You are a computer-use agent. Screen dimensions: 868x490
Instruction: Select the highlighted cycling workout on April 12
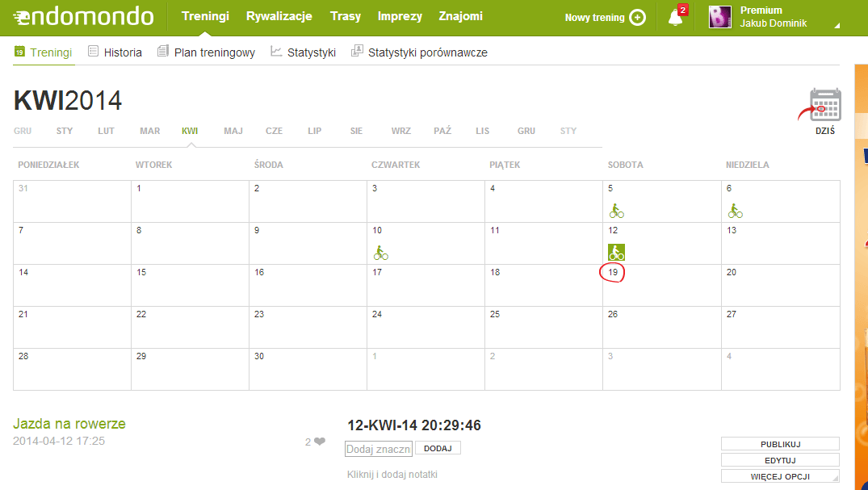[616, 252]
